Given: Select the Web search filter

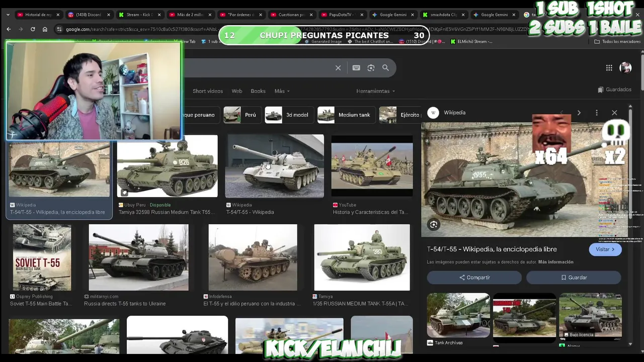Looking at the screenshot, I should click(237, 91).
